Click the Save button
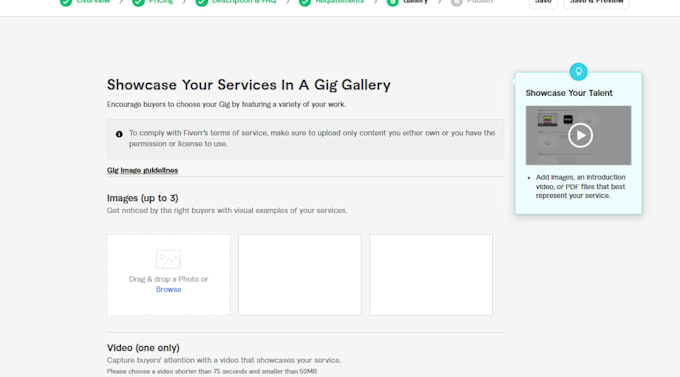 coord(543,3)
